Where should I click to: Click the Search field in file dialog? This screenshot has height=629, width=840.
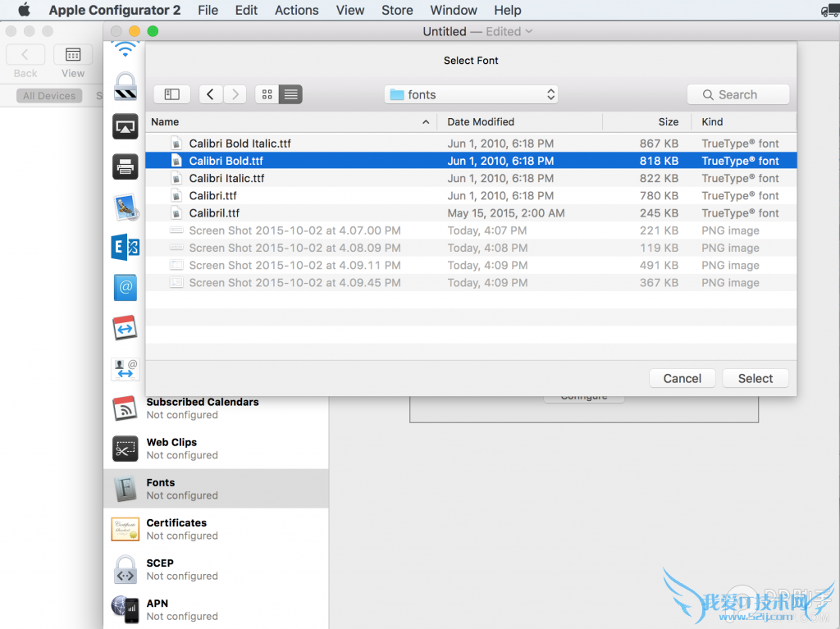(738, 94)
